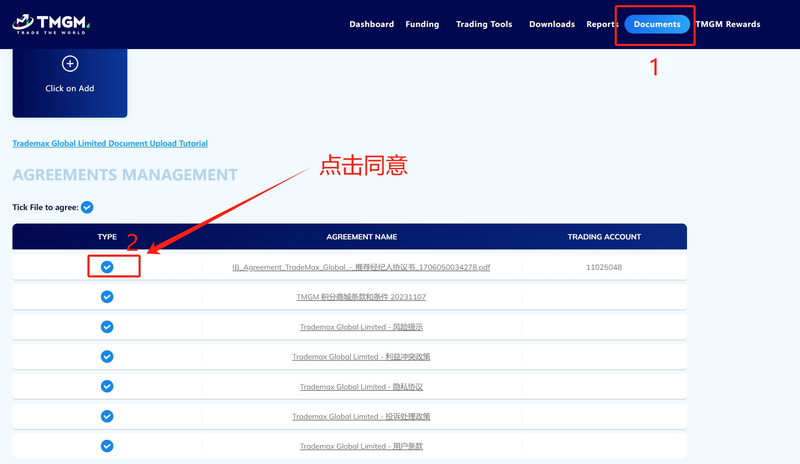Image resolution: width=800 pixels, height=464 pixels.
Task: Click the Tick File to agree label
Action: [x=45, y=207]
